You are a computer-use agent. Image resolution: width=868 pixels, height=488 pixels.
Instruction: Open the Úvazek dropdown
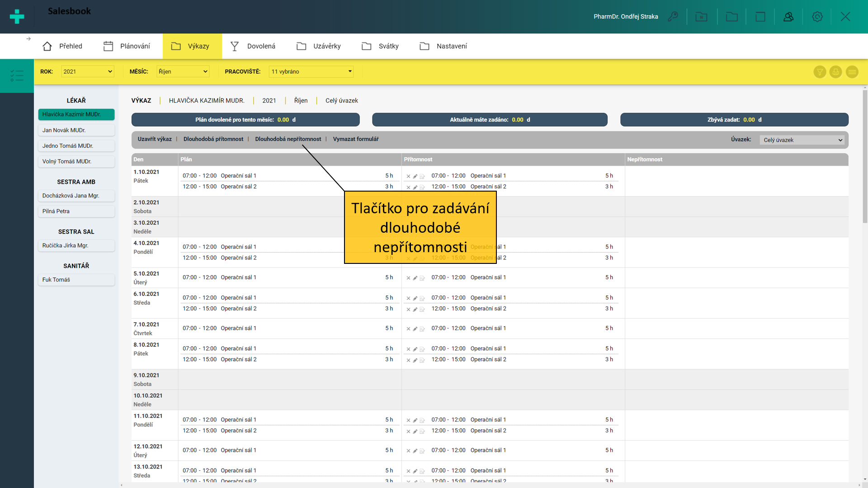[x=802, y=140]
